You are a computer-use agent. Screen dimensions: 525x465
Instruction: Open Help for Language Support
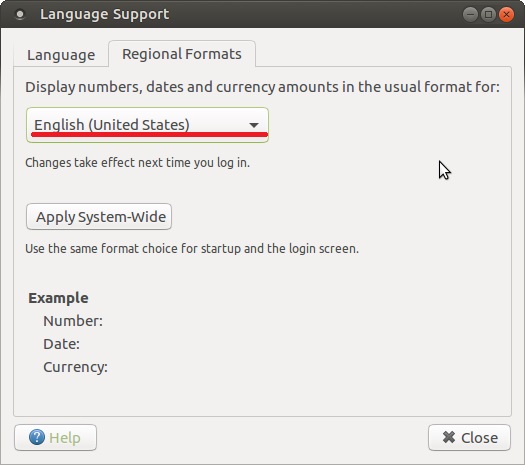click(56, 437)
